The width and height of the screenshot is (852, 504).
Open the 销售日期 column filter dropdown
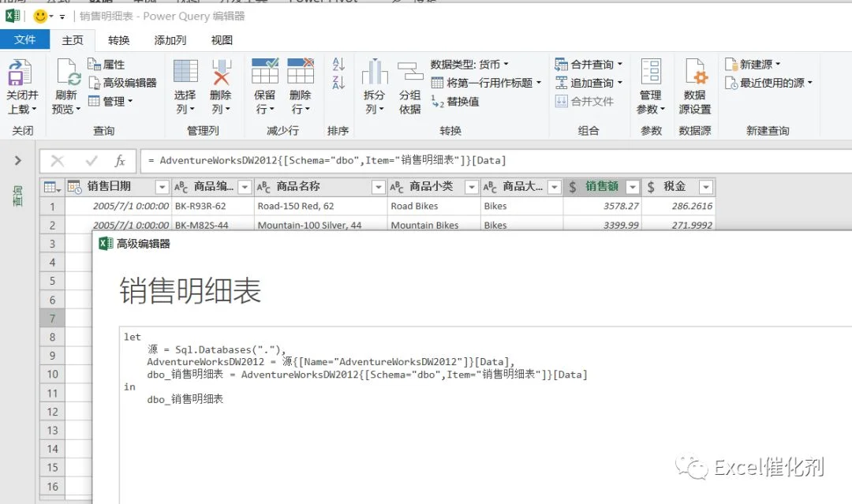[x=162, y=187]
